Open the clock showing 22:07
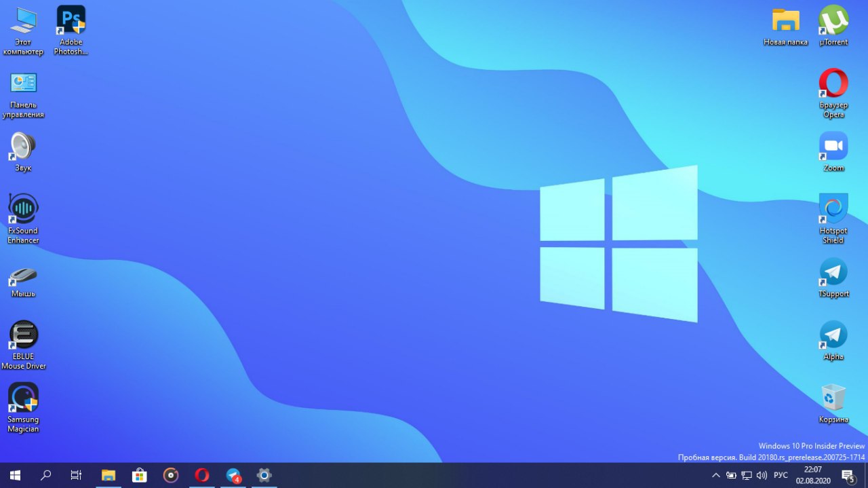 [x=812, y=475]
